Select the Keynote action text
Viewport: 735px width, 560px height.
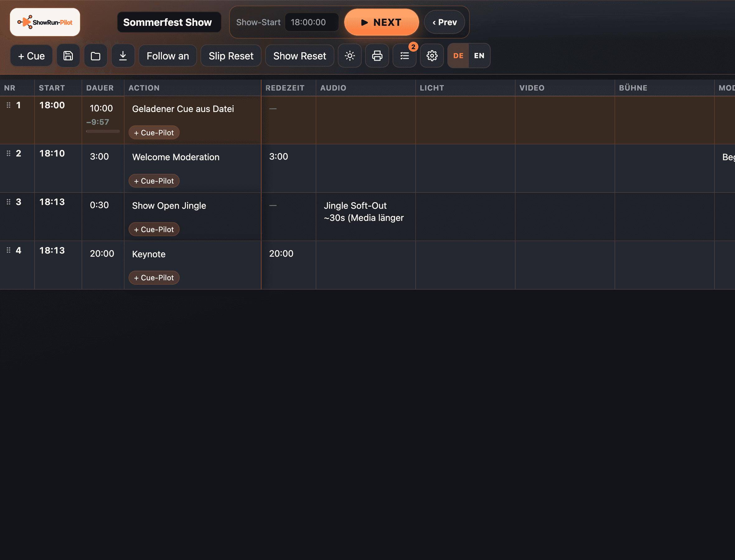point(149,254)
